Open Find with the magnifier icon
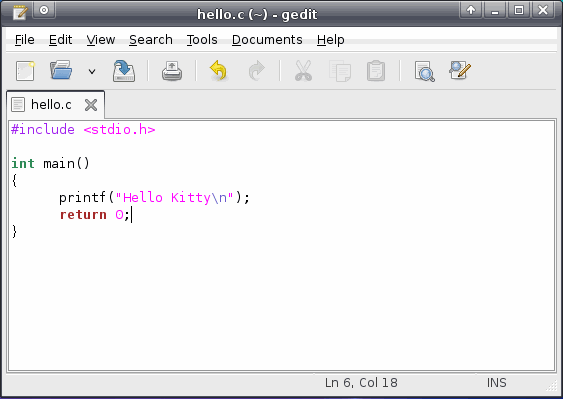This screenshot has width=563, height=399. point(424,71)
